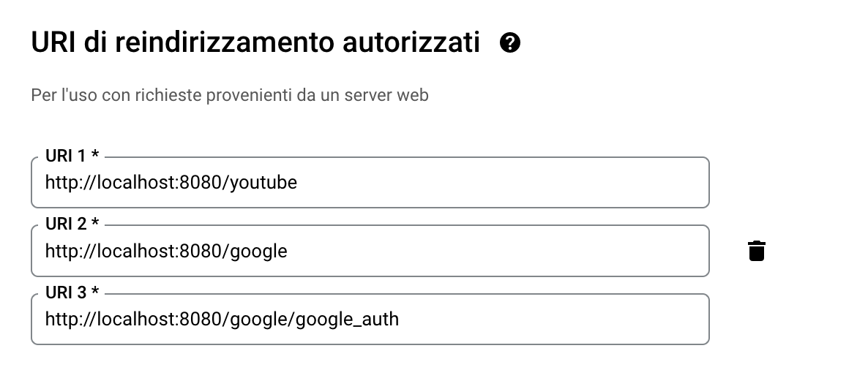Focus the URI 1 input field
This screenshot has height=370, width=868.
click(x=370, y=182)
